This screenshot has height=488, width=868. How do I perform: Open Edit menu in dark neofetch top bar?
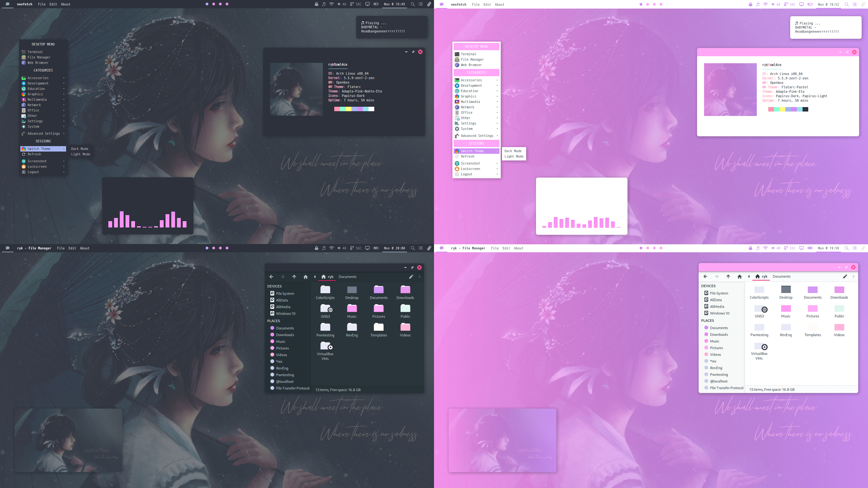point(53,4)
